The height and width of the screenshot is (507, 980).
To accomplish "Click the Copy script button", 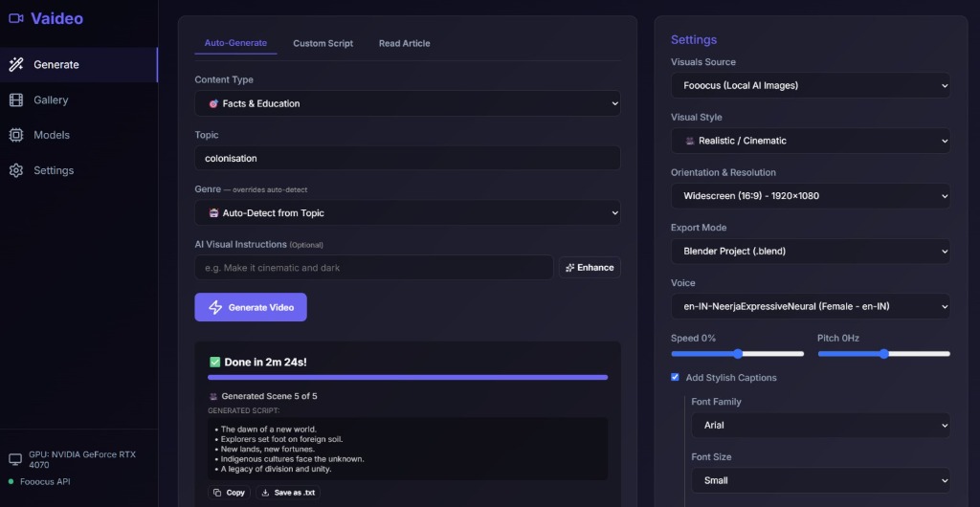I will coord(230,493).
